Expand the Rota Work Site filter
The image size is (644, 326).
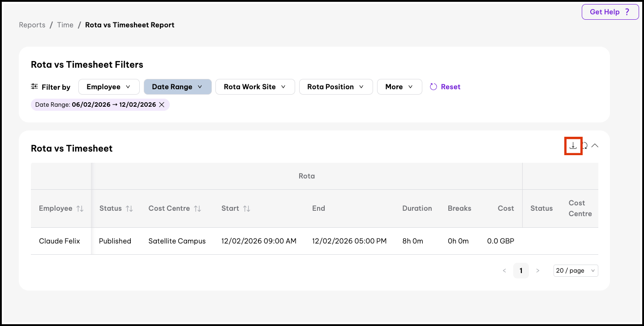254,87
